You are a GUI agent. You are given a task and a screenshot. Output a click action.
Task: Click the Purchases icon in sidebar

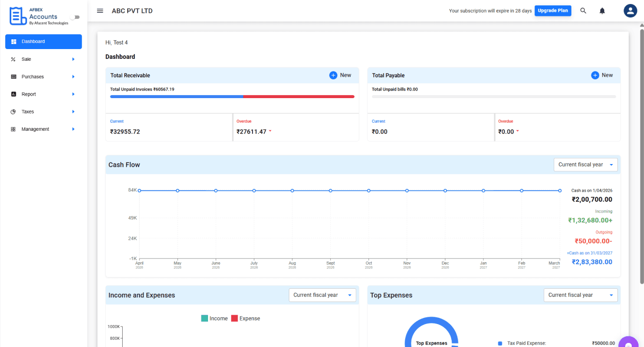click(13, 77)
